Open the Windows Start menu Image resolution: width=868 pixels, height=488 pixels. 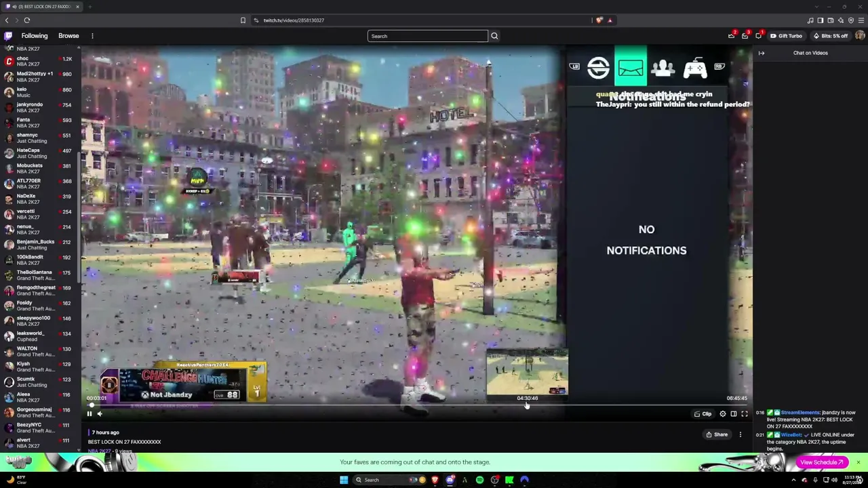[344, 480]
